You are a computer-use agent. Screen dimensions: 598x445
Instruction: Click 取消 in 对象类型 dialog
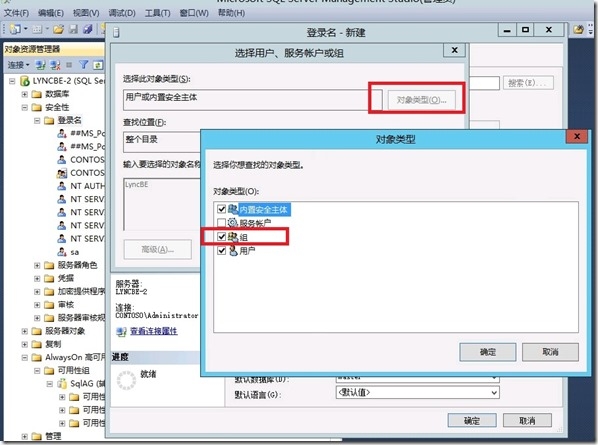click(550, 352)
